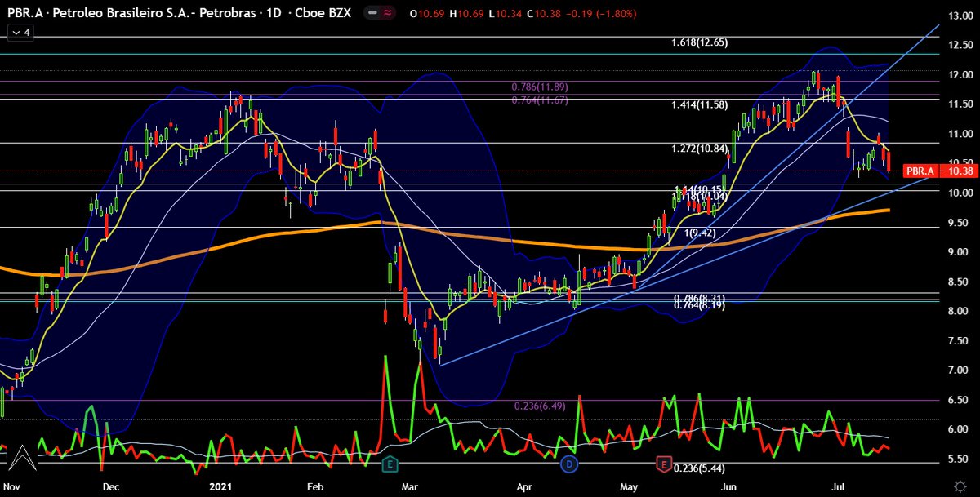The image size is (980, 497).
Task: Click the 1D interval in the chart title
Action: pos(275,13)
